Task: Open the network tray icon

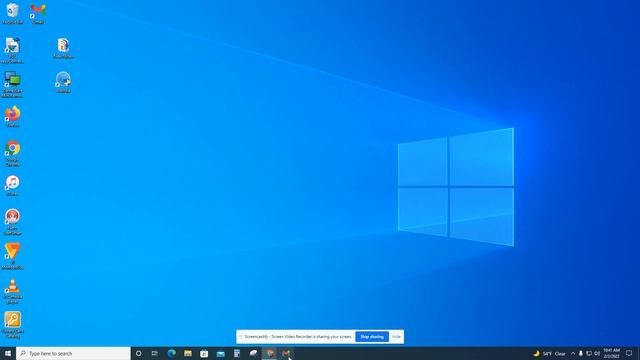Action: (x=589, y=353)
